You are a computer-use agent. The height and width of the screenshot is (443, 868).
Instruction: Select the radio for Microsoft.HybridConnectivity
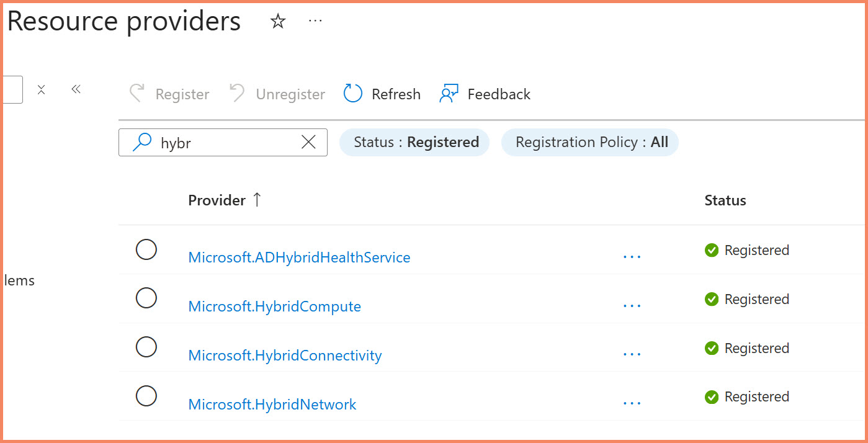pos(146,347)
